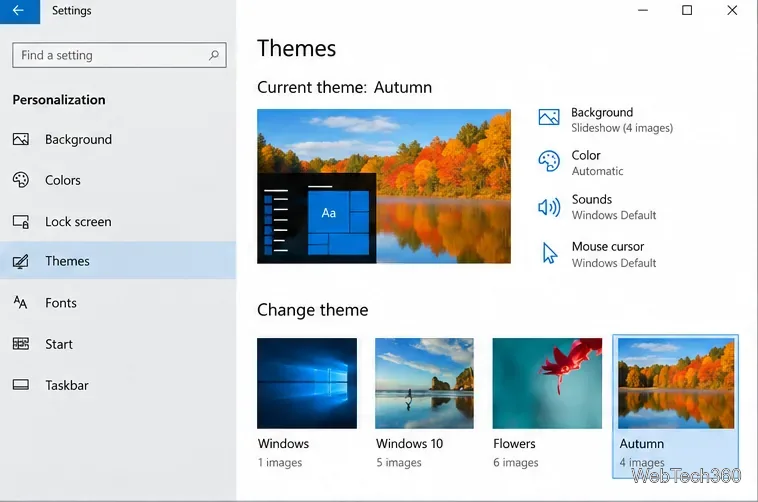Go to Lock screen settings
Image resolution: width=758 pixels, height=502 pixels.
click(x=118, y=221)
